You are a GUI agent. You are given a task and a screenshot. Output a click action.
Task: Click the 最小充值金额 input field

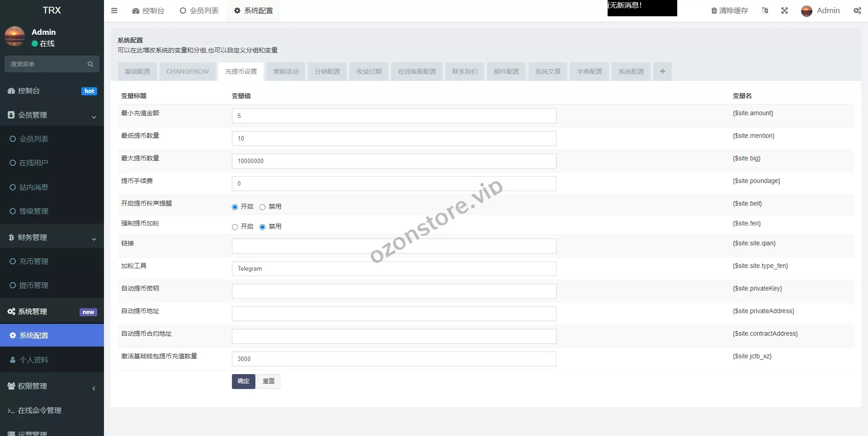click(394, 116)
